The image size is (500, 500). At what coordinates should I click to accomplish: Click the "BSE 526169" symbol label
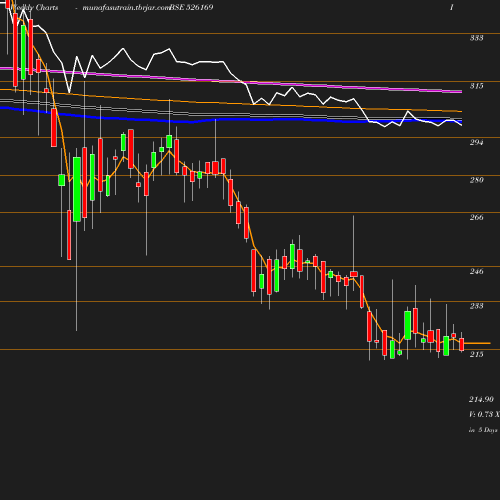[191, 7]
